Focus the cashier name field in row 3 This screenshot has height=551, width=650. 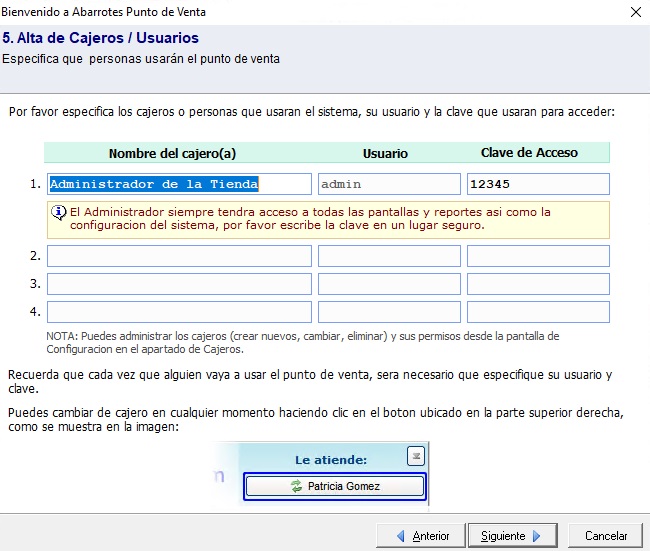pyautogui.click(x=179, y=284)
